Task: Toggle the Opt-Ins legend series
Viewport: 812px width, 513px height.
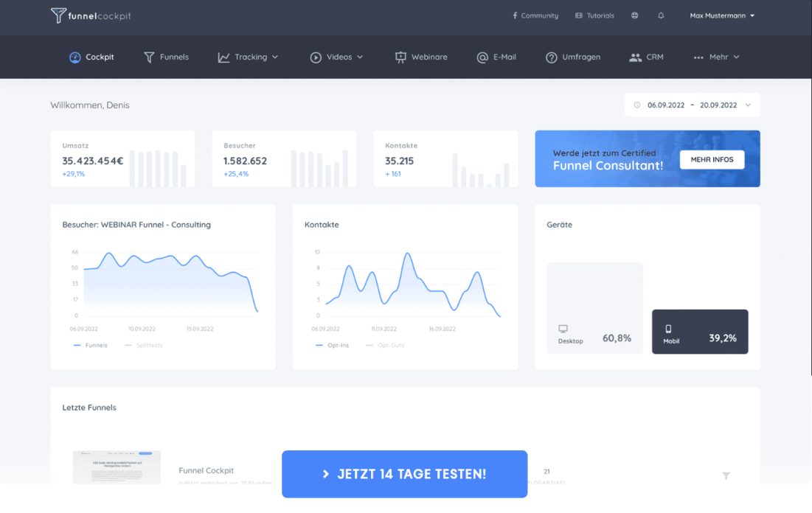Action: tap(332, 345)
